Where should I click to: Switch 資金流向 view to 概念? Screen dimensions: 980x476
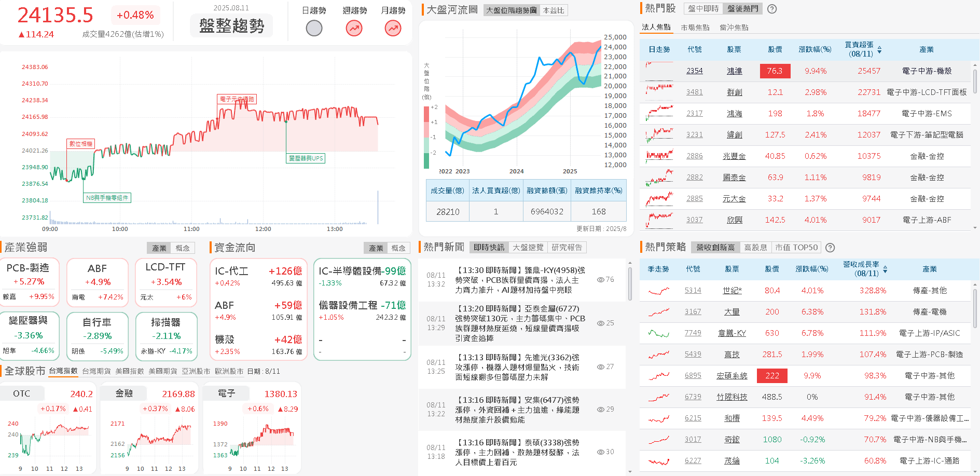click(398, 248)
